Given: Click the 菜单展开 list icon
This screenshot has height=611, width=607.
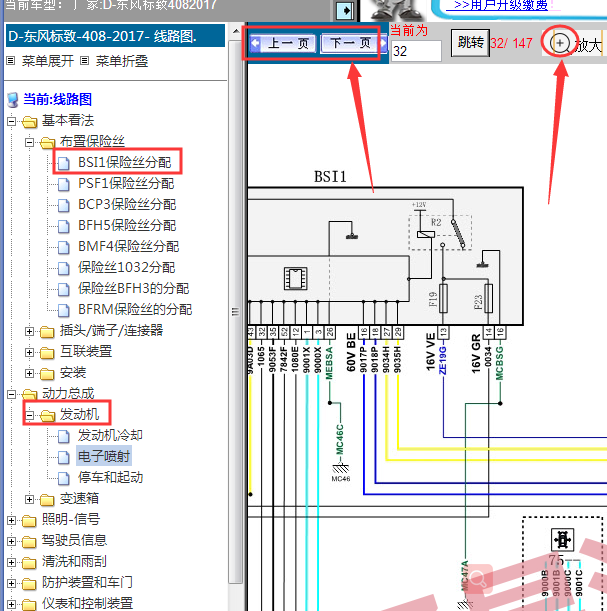Looking at the screenshot, I should point(11,61).
